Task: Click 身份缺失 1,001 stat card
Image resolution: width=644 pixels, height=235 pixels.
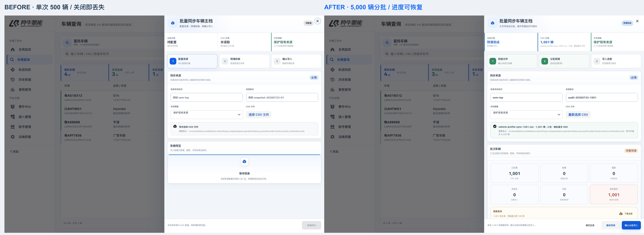Action: [614, 194]
